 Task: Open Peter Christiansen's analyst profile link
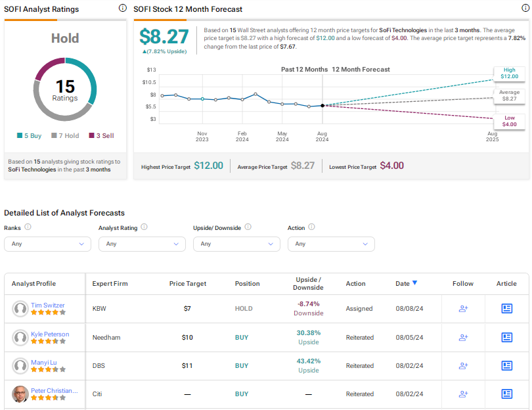point(55,390)
